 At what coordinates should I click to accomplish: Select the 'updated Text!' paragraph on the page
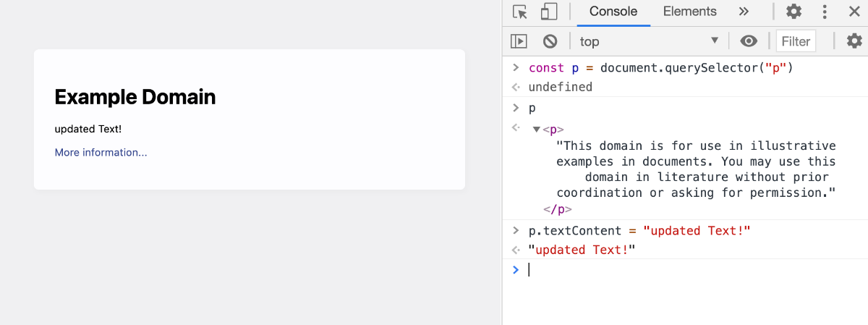click(88, 129)
